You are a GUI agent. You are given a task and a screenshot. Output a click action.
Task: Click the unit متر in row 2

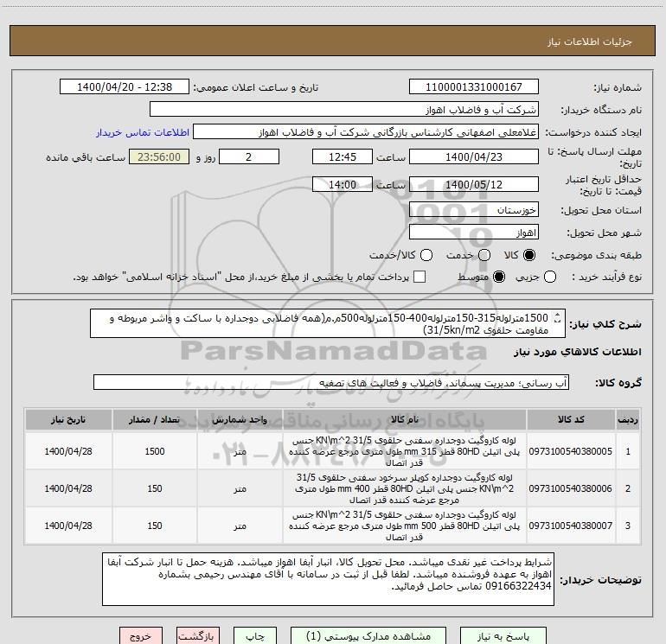(x=240, y=488)
